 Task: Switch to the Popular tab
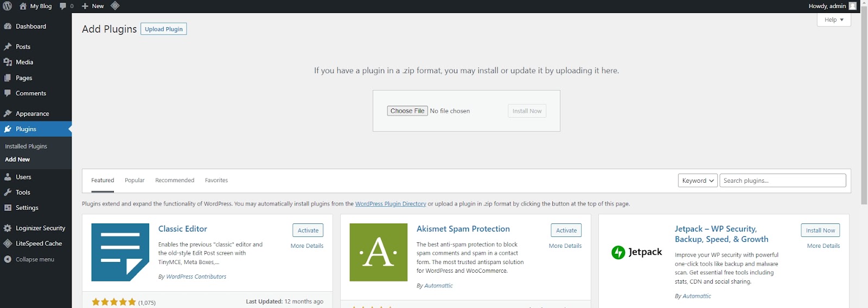(135, 181)
